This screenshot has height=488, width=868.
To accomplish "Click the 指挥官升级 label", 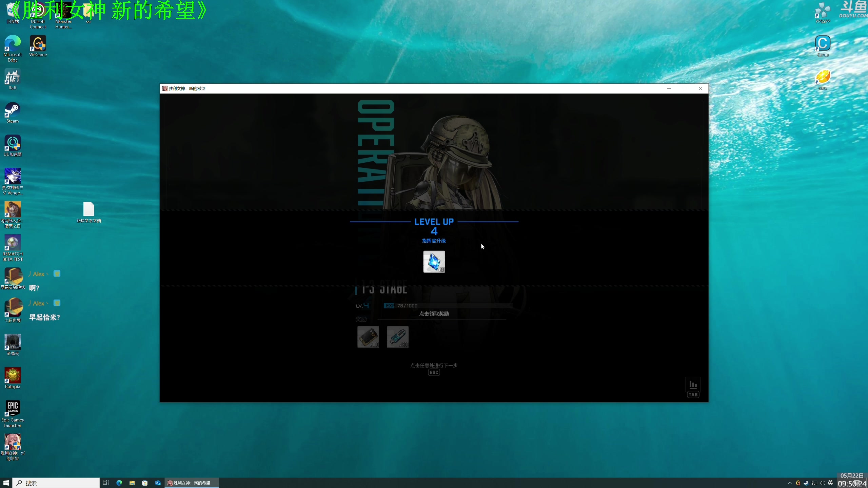I will point(434,241).
